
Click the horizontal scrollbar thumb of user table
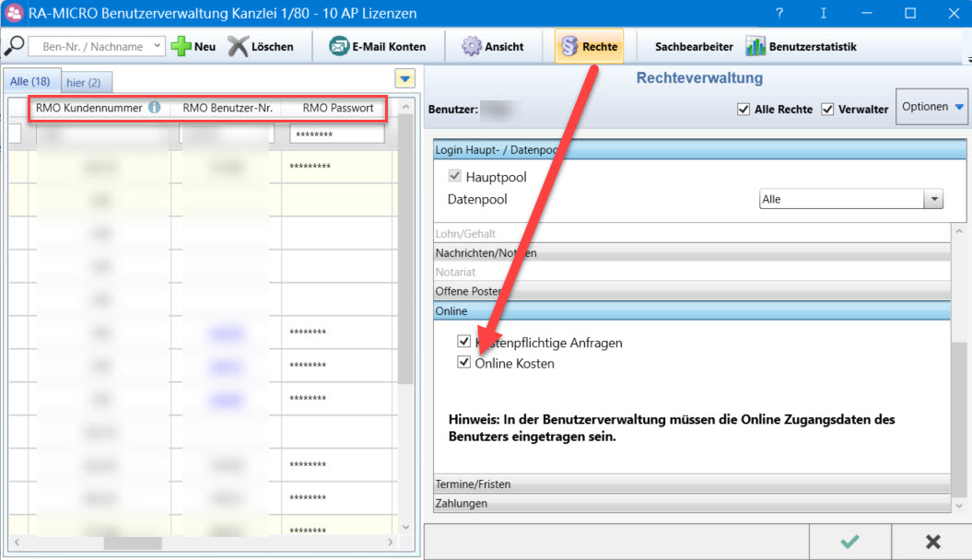point(133,542)
